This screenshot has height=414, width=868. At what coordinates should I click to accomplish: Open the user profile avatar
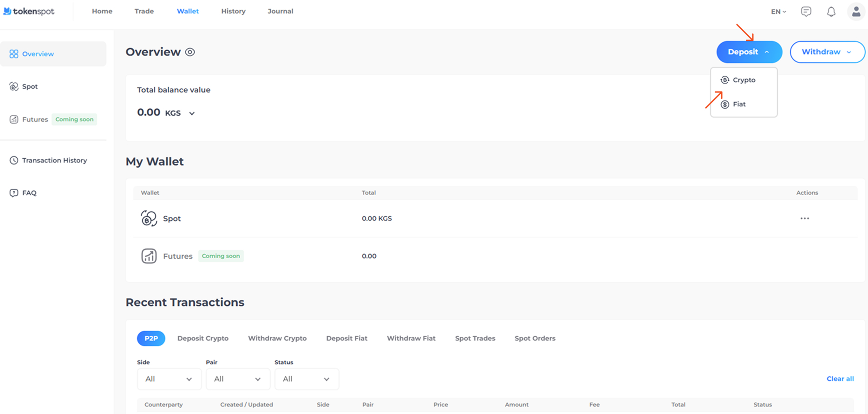click(855, 12)
